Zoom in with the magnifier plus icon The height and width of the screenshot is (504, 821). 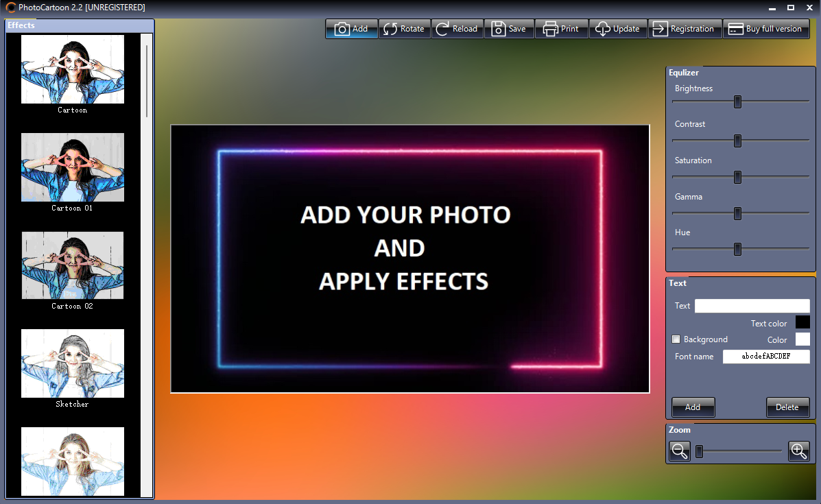tap(798, 451)
